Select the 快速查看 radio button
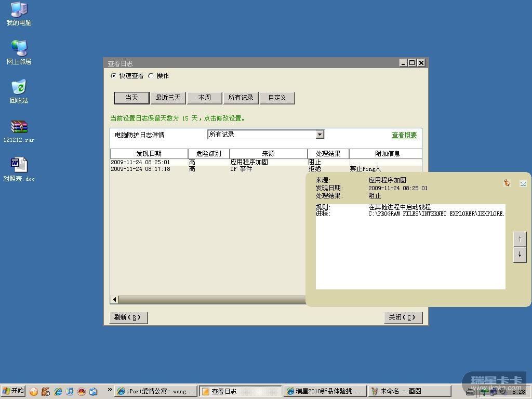The height and width of the screenshot is (399, 532). [113, 75]
